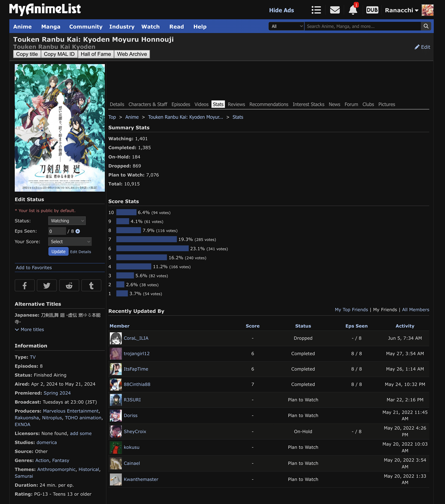Click the search magnifier button
Image resolution: width=445 pixels, height=504 pixels.
pyautogui.click(x=426, y=26)
